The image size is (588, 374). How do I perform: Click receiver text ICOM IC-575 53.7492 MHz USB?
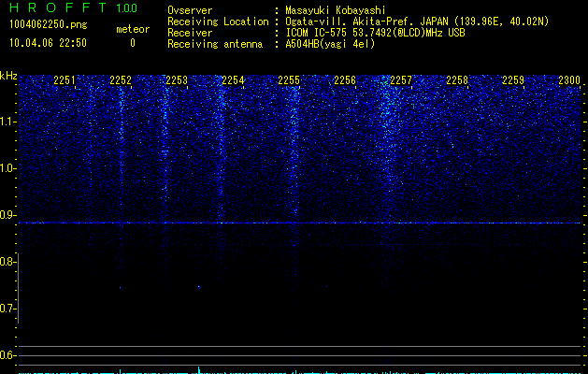point(376,33)
